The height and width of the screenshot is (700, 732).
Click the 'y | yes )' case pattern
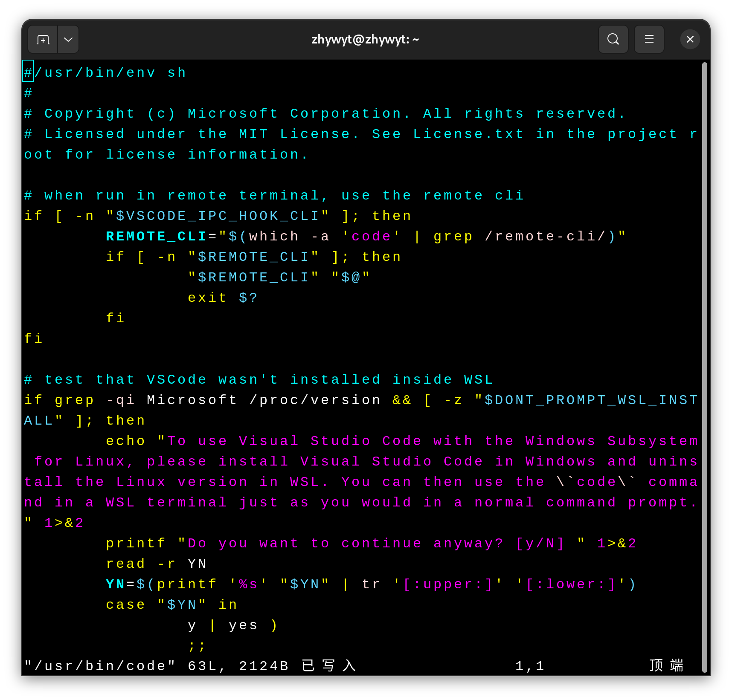tap(233, 625)
